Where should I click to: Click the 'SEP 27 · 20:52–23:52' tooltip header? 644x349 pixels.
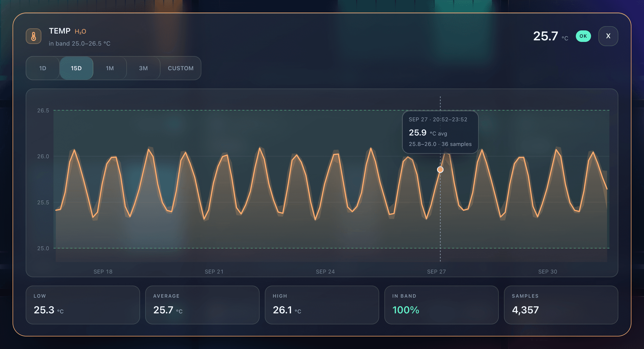[x=438, y=119]
